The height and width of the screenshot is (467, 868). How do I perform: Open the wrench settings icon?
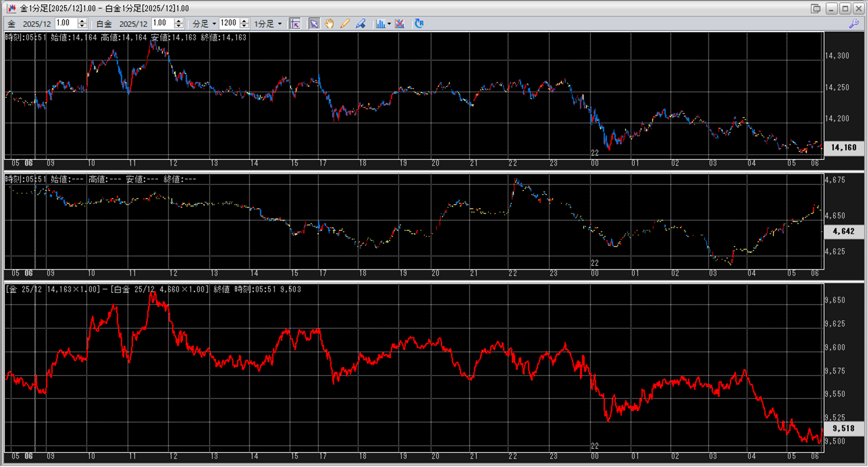(854, 24)
